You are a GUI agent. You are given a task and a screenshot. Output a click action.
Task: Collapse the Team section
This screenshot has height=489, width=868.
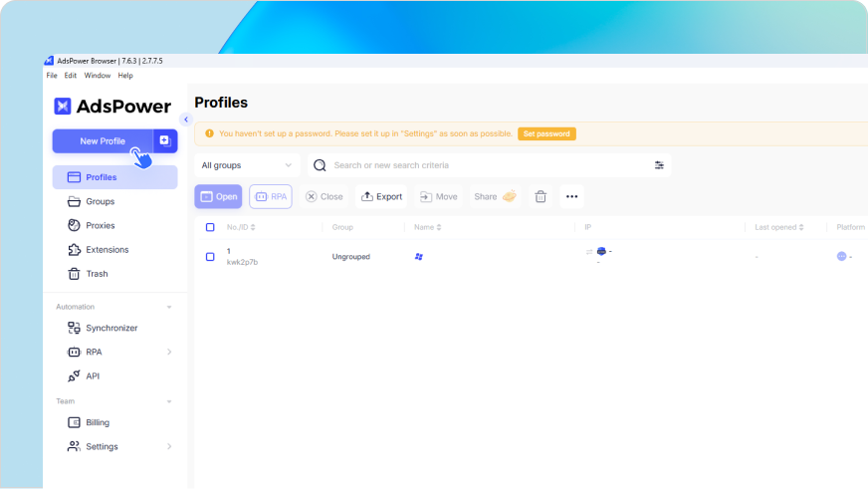pos(169,401)
